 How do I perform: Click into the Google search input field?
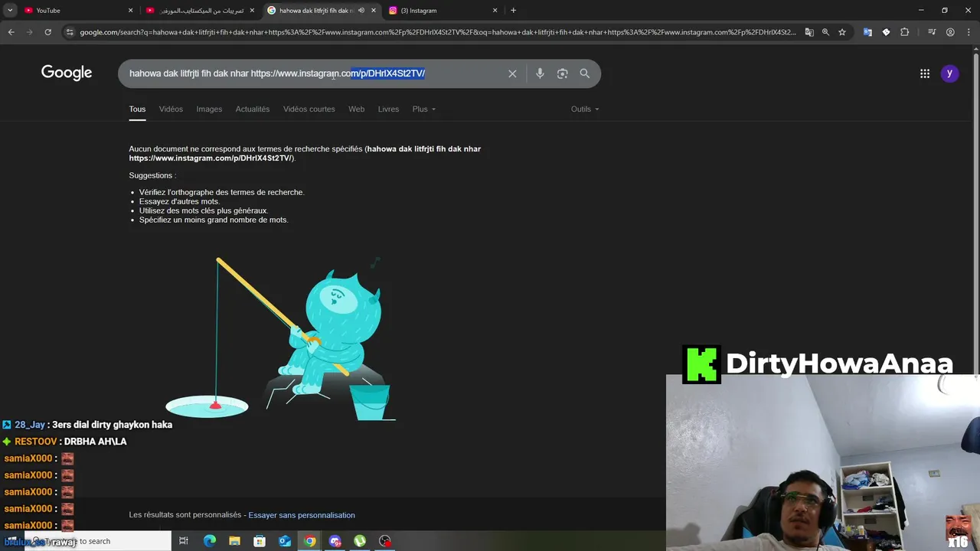pyautogui.click(x=314, y=73)
